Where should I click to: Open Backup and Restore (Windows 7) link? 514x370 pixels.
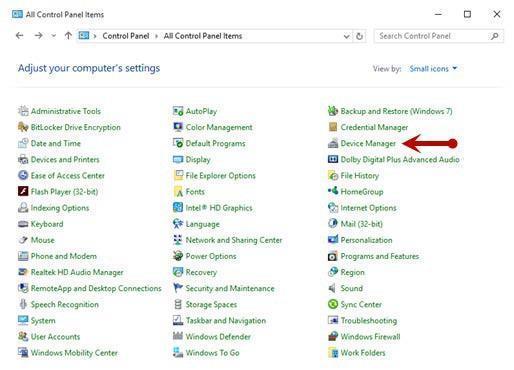[x=396, y=111]
